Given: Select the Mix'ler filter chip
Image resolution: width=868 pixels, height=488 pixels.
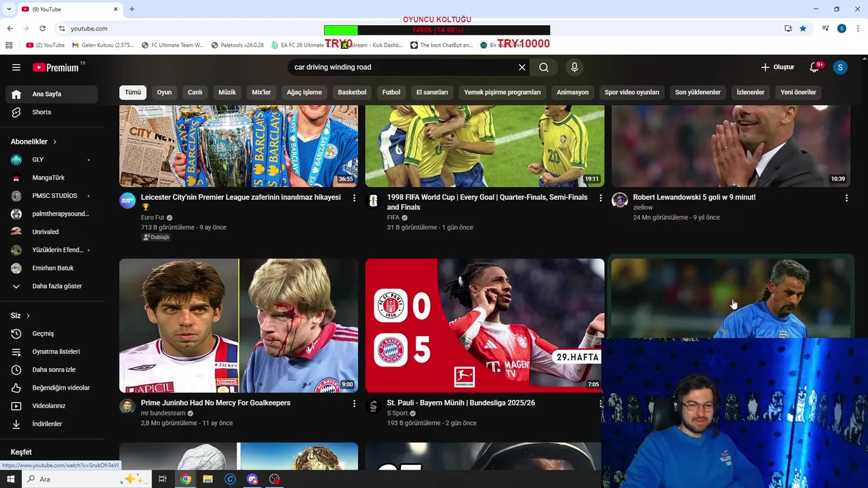Looking at the screenshot, I should pos(261,92).
